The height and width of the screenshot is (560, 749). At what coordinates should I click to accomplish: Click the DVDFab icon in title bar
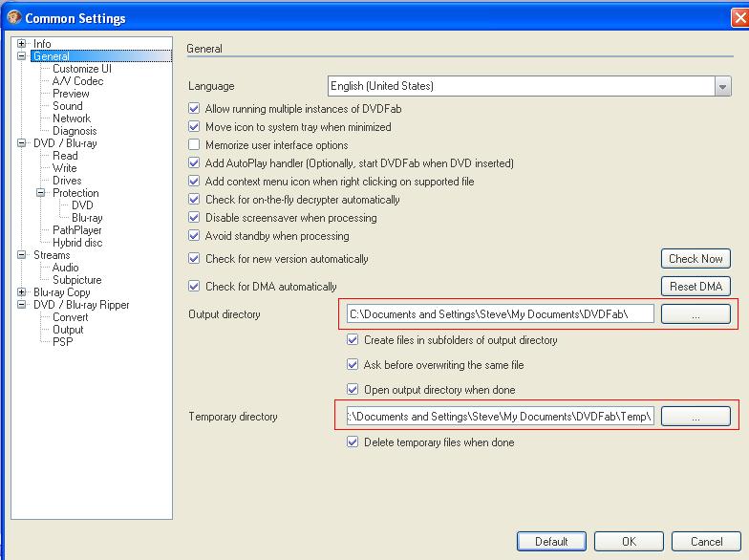pyautogui.click(x=13, y=17)
